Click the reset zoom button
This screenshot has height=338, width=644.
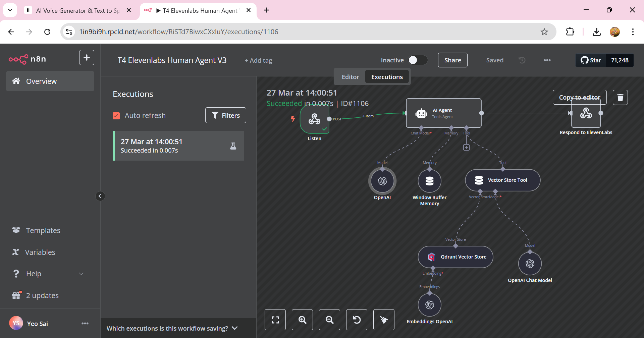(x=357, y=320)
